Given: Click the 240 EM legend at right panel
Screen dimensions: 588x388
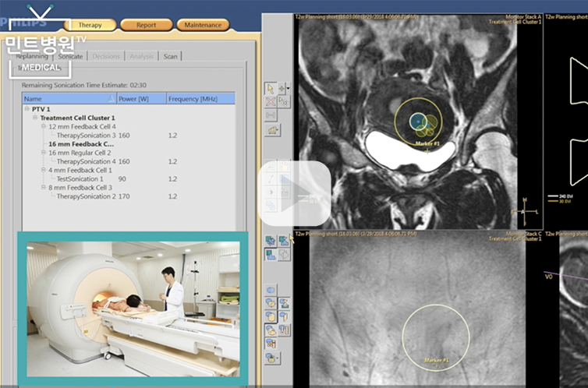Looking at the screenshot, I should [x=561, y=196].
